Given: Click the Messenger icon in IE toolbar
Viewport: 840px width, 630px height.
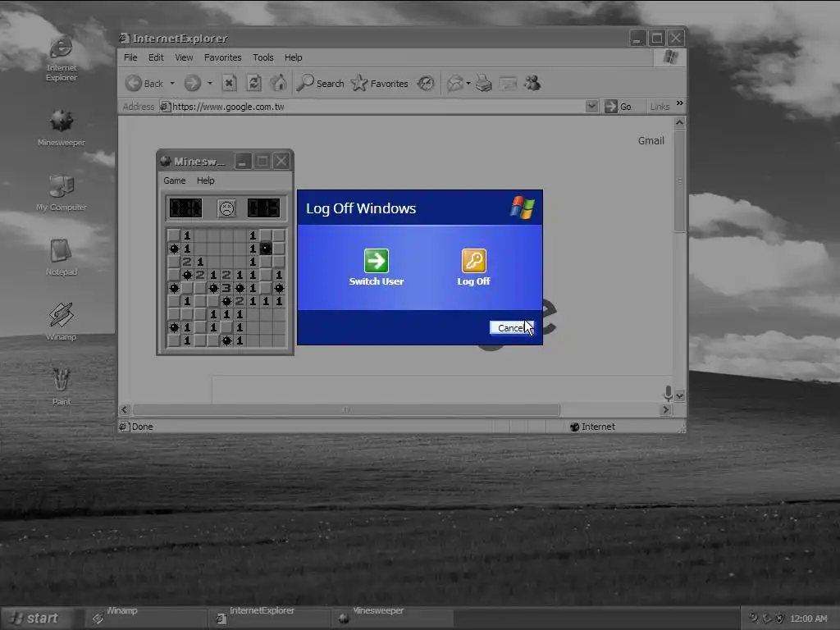Looking at the screenshot, I should click(532, 83).
